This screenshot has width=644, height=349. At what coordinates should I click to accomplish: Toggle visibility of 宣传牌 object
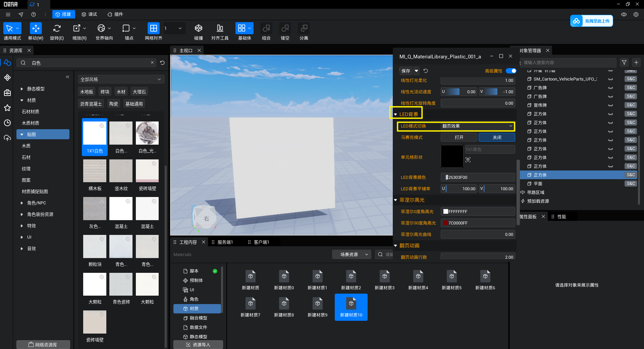click(610, 105)
